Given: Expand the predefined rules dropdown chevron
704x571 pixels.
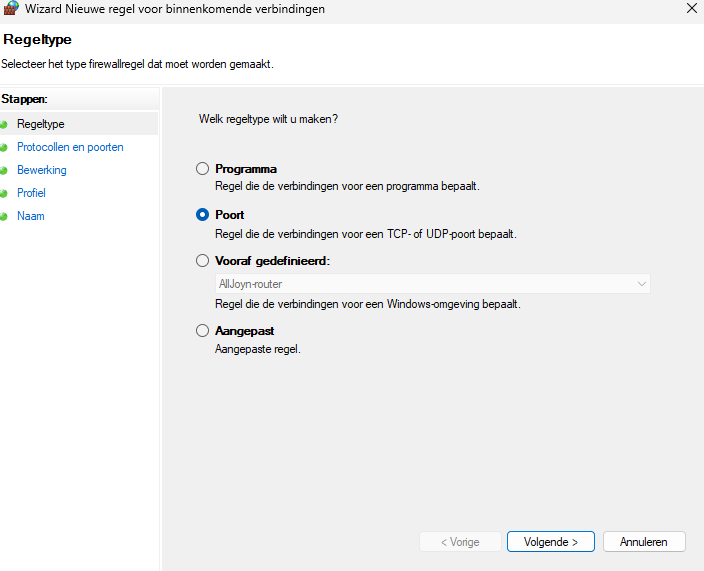Looking at the screenshot, I should pyautogui.click(x=641, y=284).
